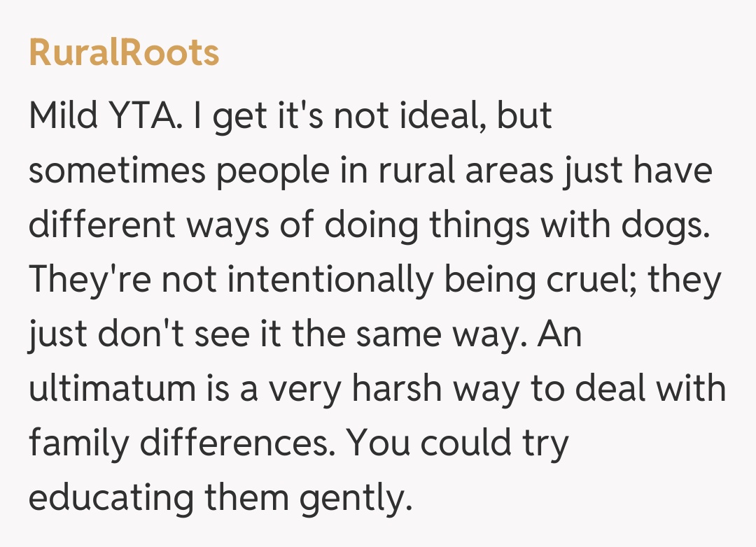Select the word "sometimes" in the comment

click(x=115, y=171)
